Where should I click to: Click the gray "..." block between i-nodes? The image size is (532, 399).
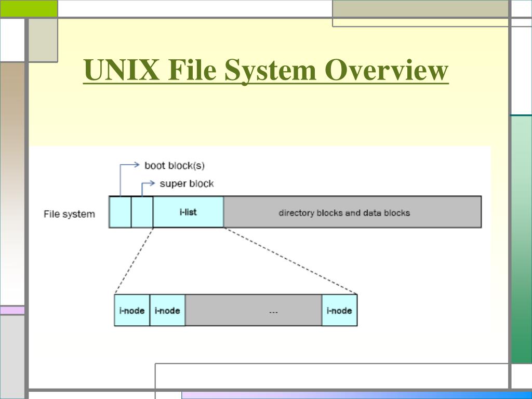pyautogui.click(x=254, y=310)
